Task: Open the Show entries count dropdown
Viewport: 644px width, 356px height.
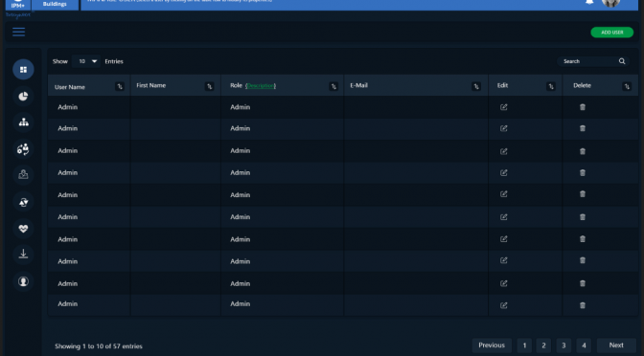Action: (86, 61)
